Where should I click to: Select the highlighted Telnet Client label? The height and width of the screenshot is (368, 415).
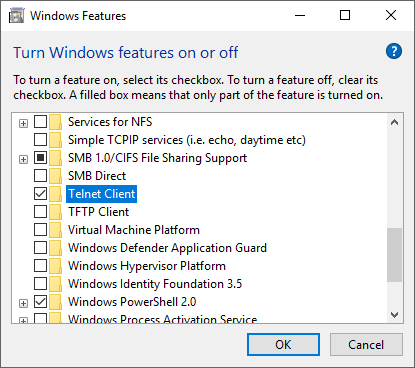point(102,194)
